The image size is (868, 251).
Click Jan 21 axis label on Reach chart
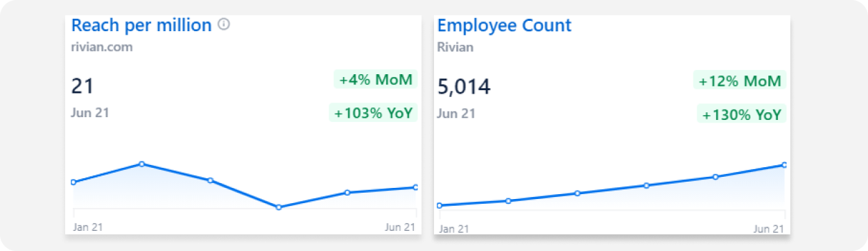(87, 227)
